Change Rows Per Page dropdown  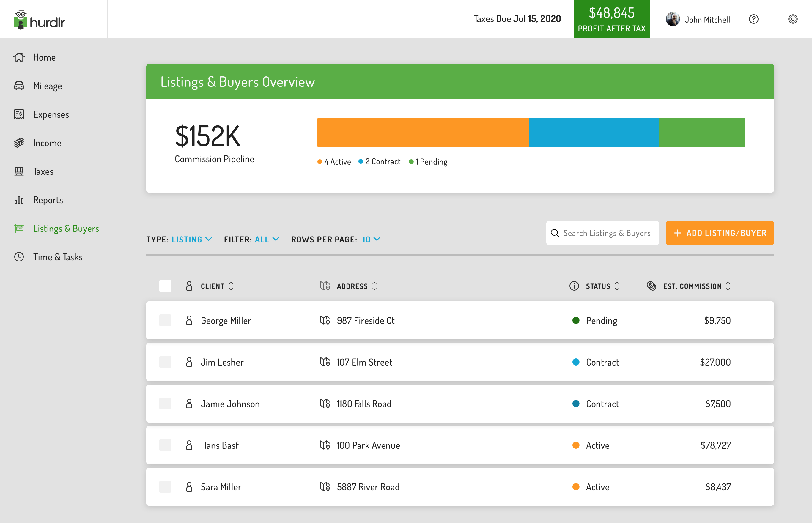(x=371, y=240)
